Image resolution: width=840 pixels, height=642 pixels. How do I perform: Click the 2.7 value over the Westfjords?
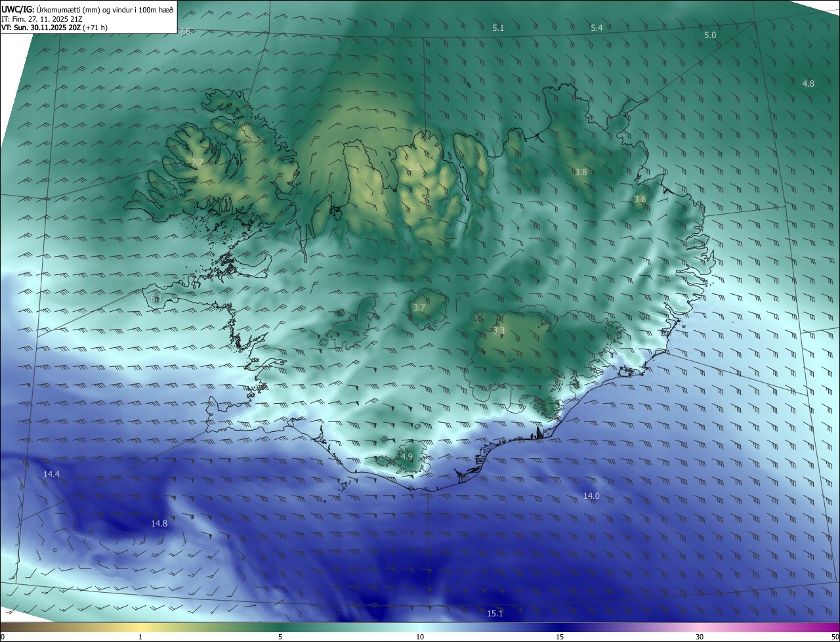[198, 162]
